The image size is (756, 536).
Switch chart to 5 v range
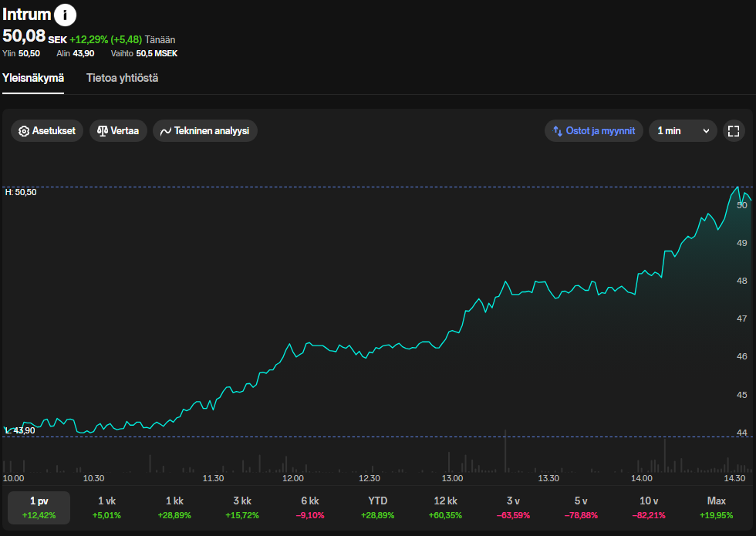(x=581, y=507)
